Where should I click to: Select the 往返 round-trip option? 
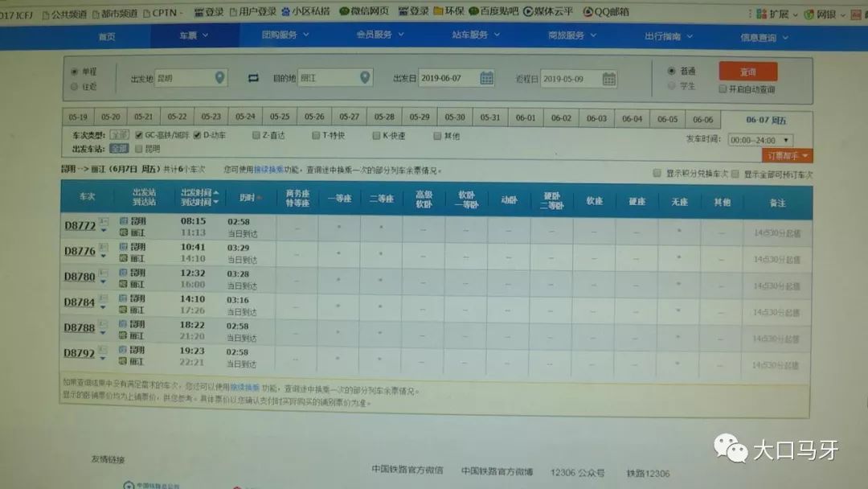tap(74, 86)
